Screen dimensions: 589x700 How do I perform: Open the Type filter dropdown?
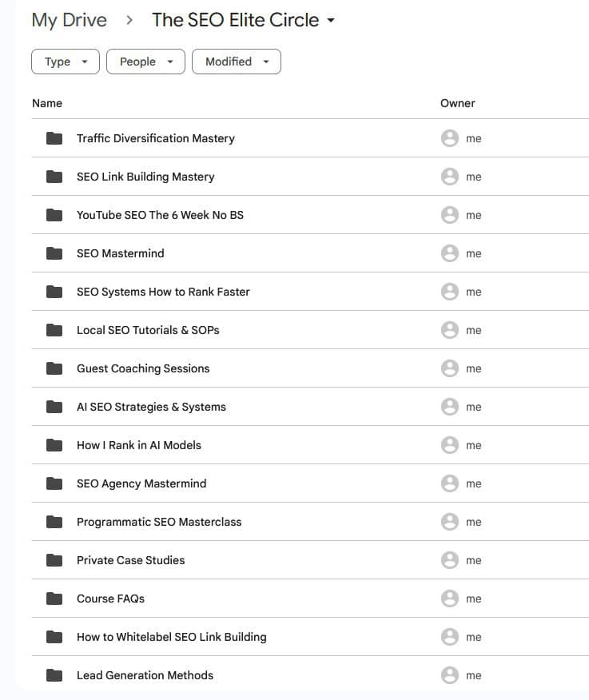pos(66,62)
